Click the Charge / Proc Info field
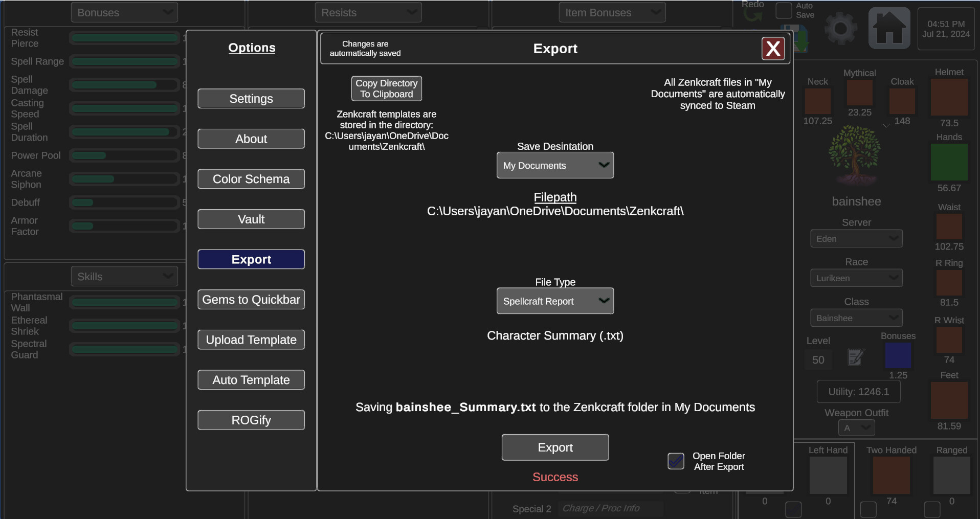Image resolution: width=980 pixels, height=519 pixels. (x=610, y=508)
